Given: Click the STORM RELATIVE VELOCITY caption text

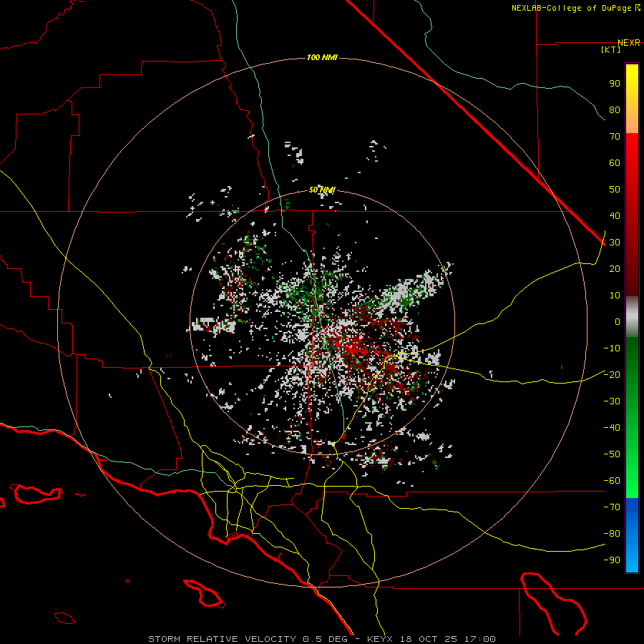Looking at the screenshot, I should (222, 639).
